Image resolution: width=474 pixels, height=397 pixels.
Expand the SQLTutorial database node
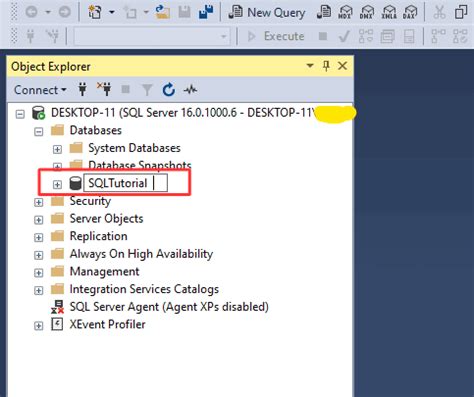point(57,184)
